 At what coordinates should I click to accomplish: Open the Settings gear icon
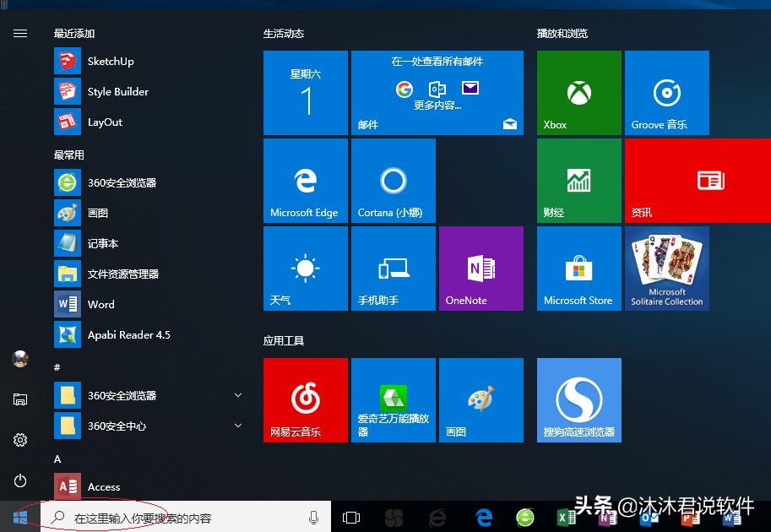[x=20, y=440]
